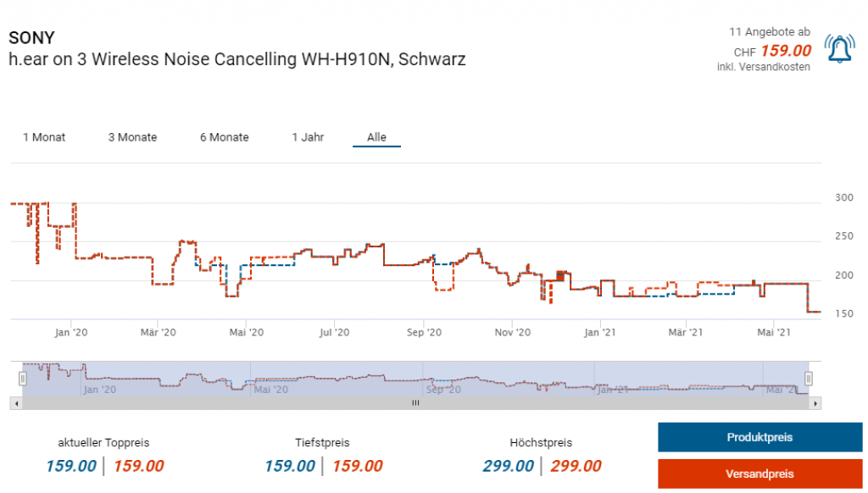Click the scrollbar left arrow

(x=14, y=404)
